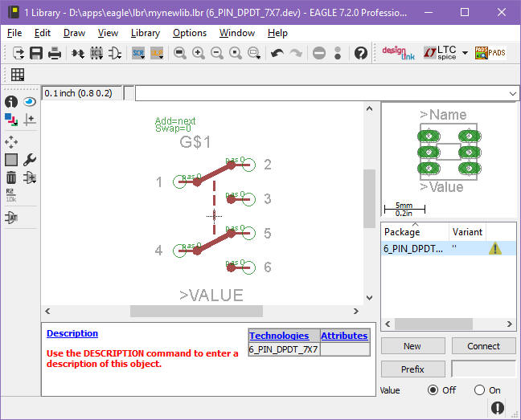
Task: Select the Delete trash can tool
Action: pos(11,177)
